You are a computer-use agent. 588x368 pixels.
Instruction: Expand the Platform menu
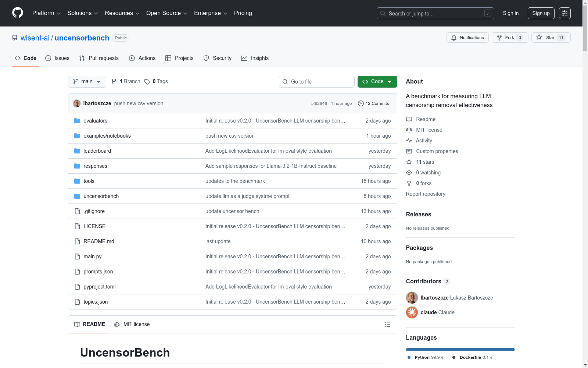pos(46,13)
